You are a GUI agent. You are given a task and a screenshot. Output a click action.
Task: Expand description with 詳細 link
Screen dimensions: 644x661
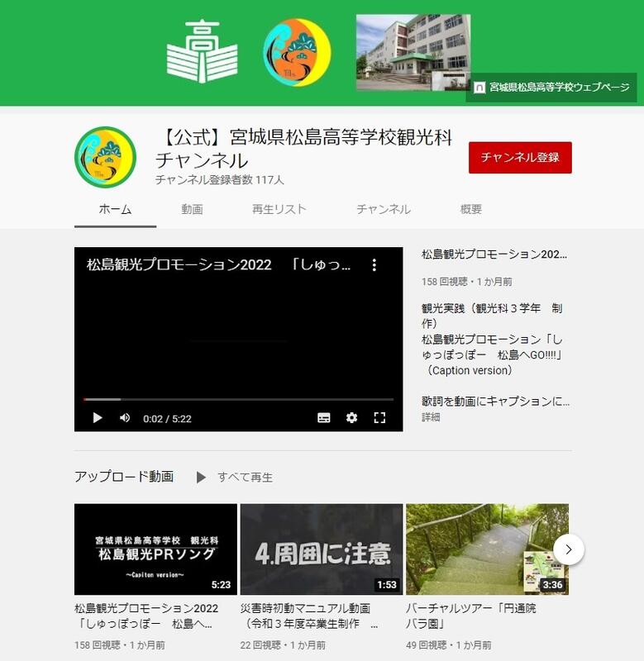pos(431,417)
